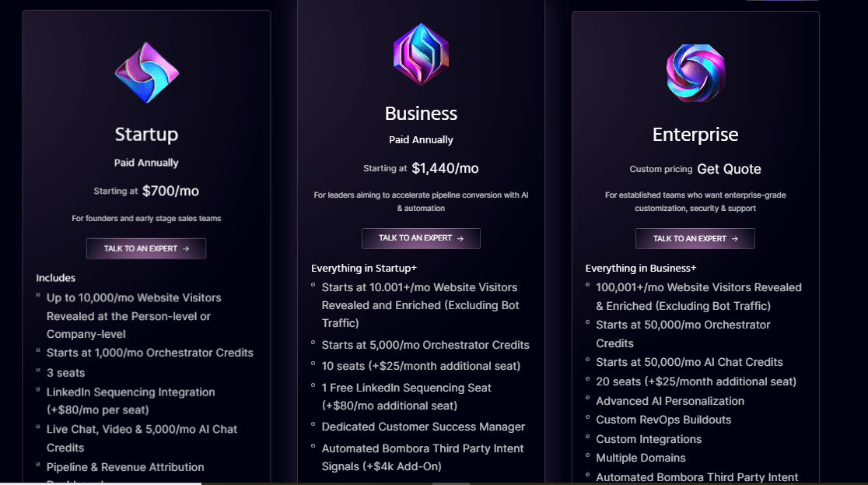Click the arrow icon in Startup's expert button

pos(186,249)
